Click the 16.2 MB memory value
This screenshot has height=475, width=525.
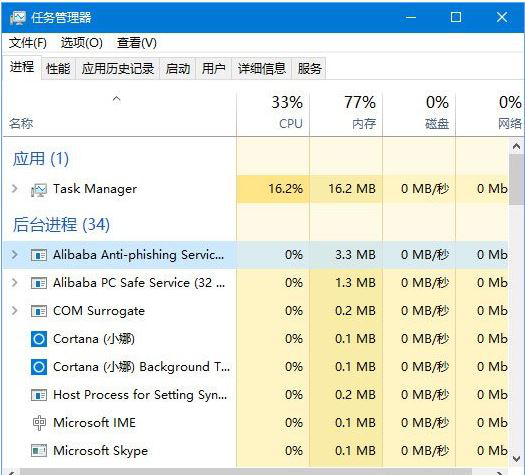352,189
